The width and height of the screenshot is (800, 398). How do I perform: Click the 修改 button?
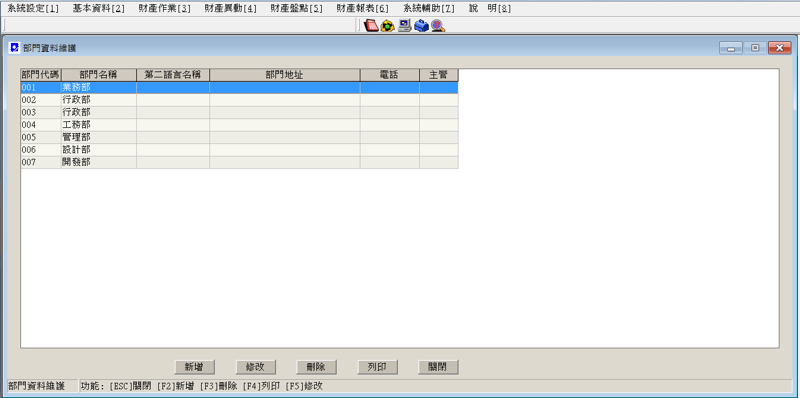256,367
